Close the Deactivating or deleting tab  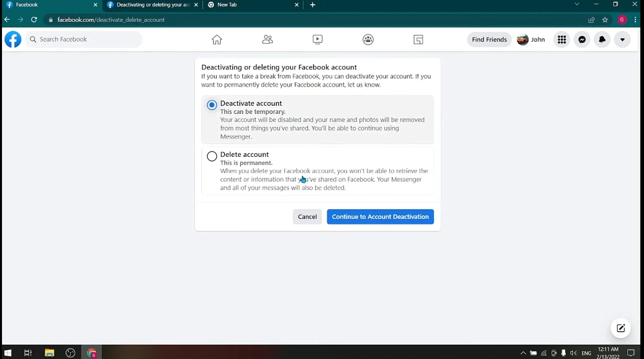(x=196, y=5)
